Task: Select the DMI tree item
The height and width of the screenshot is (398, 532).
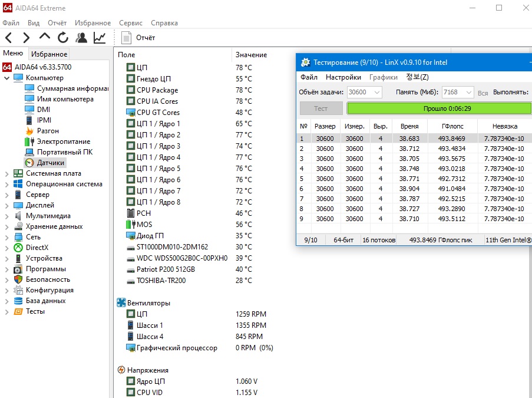Action: pos(38,109)
